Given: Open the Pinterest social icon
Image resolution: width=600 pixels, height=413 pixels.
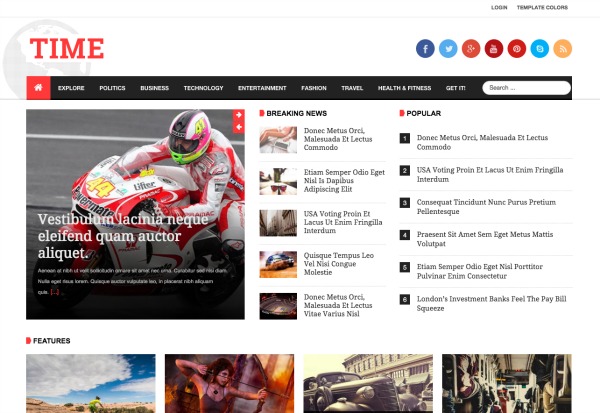Looking at the screenshot, I should click(x=517, y=49).
